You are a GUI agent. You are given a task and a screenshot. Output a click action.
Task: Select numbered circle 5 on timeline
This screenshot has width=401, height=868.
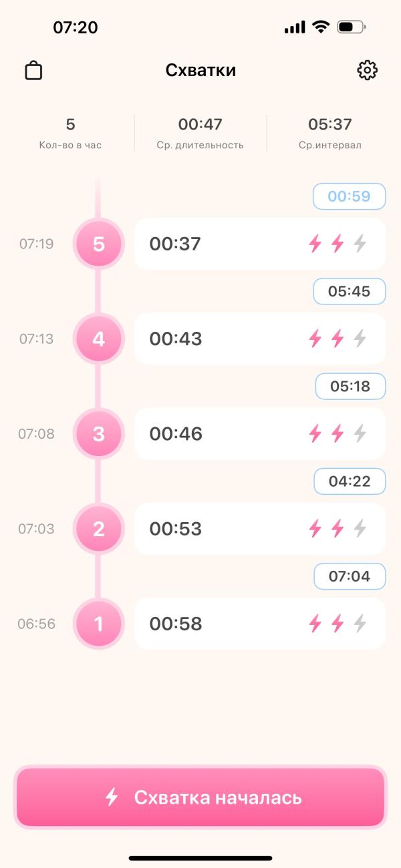point(99,244)
